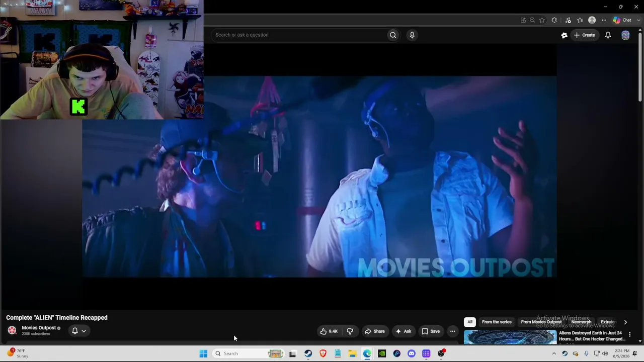Click the YouTube sparkle icon beside Create
The height and width of the screenshot is (362, 644).
[x=564, y=35]
